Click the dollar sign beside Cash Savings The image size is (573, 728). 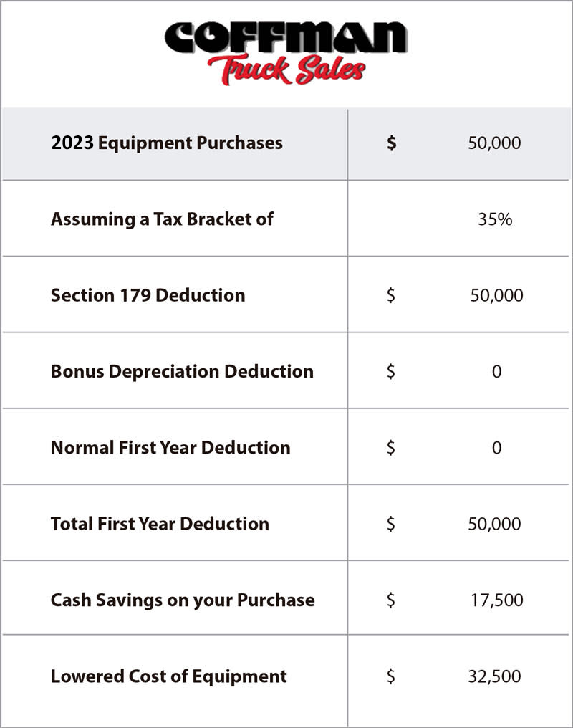(x=390, y=600)
